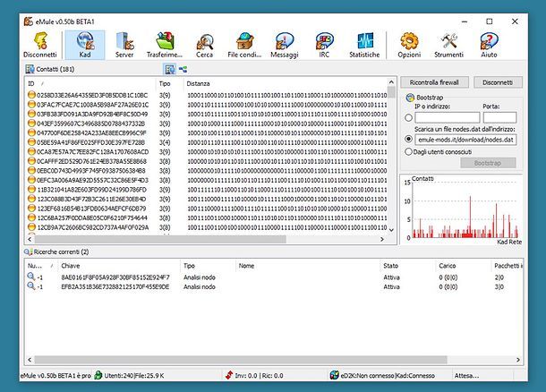Click Ricontrolla firewall button
The height and width of the screenshot is (392, 546).
pyautogui.click(x=434, y=82)
